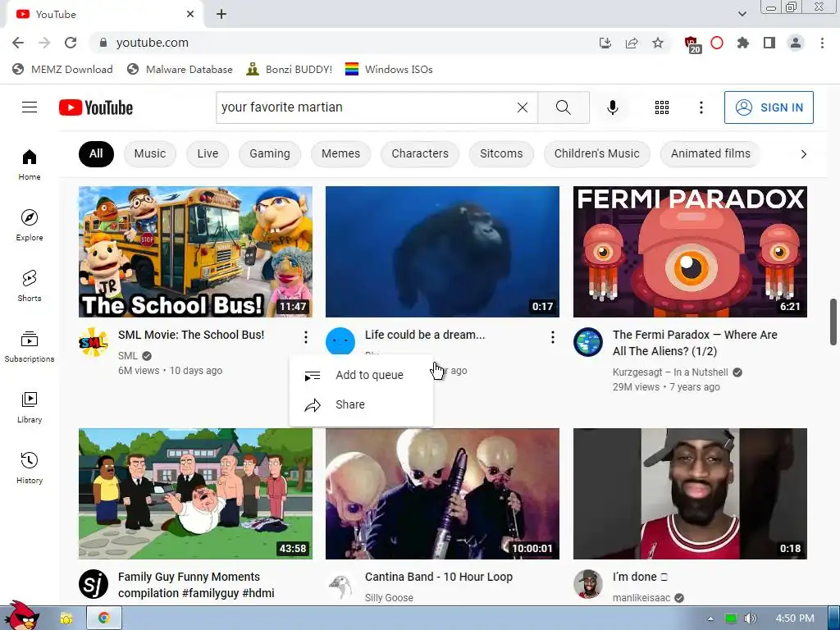Toggle Chrome side panel icon
Viewport: 840px width, 630px height.
(769, 43)
